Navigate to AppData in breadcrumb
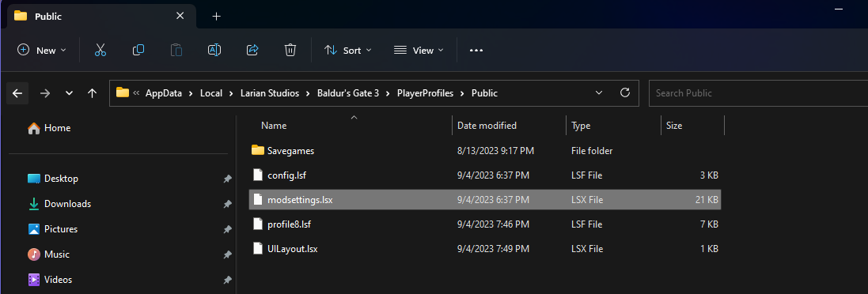 (164, 93)
